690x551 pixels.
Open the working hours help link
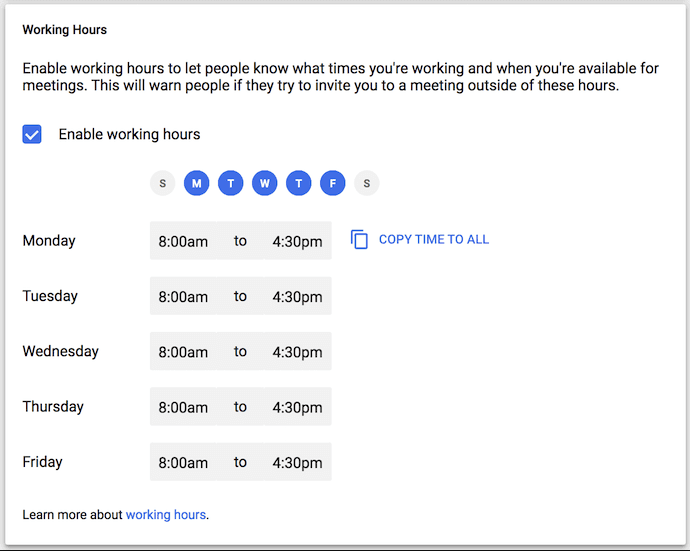[165, 515]
